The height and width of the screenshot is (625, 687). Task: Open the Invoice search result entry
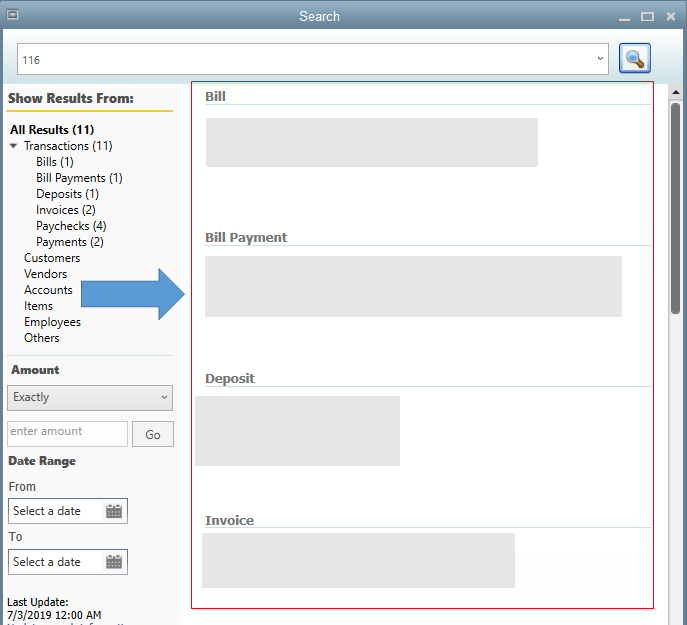[x=358, y=561]
